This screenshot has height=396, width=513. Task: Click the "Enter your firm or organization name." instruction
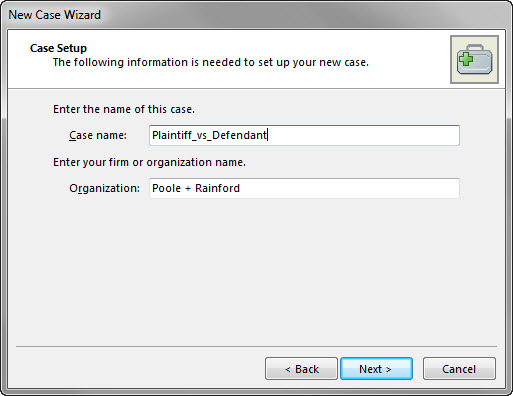coord(149,162)
